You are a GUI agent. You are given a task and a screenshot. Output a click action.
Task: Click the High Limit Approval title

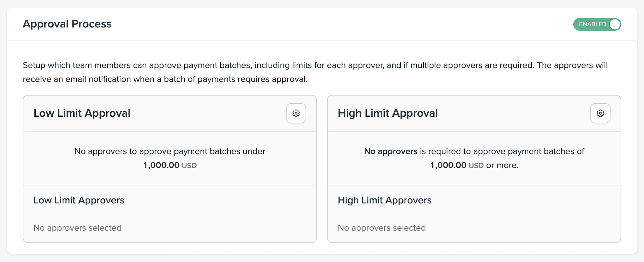[388, 113]
